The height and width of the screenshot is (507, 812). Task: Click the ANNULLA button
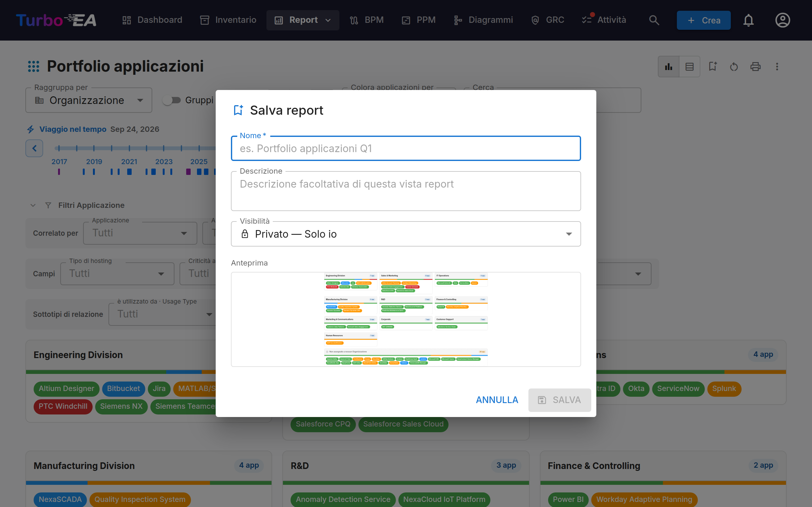pos(497,400)
